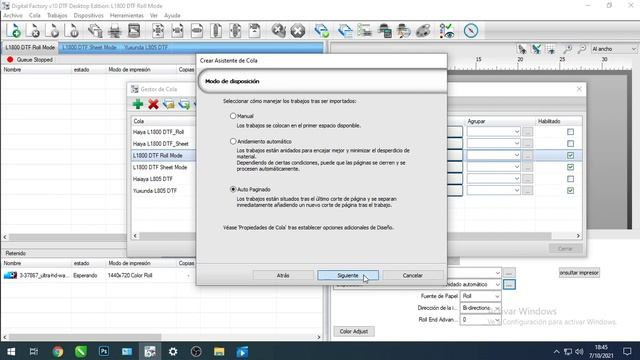Click red X in Gestor de Cola

click(153, 104)
